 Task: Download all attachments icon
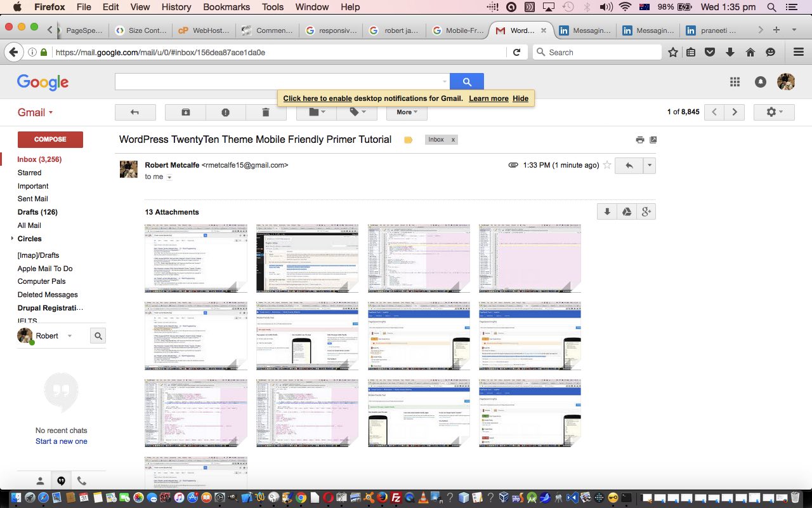(607, 212)
